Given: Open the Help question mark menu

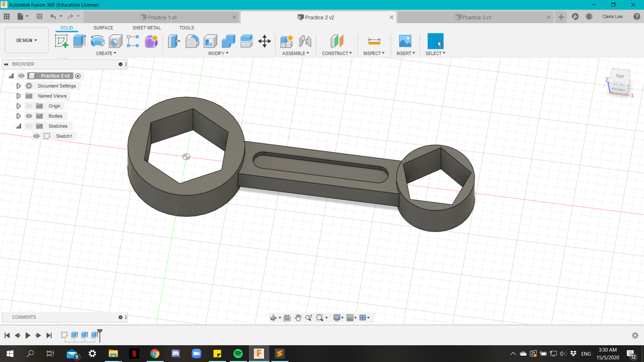Looking at the screenshot, I should 637,17.
